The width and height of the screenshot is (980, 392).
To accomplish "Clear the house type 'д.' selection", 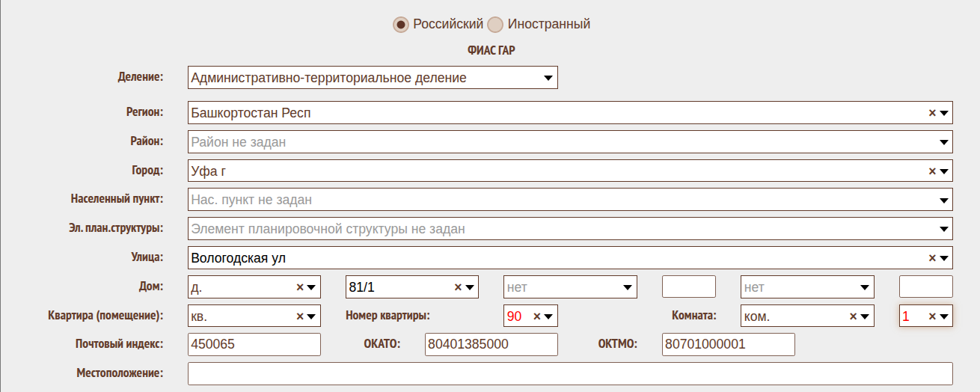I will 300,287.
